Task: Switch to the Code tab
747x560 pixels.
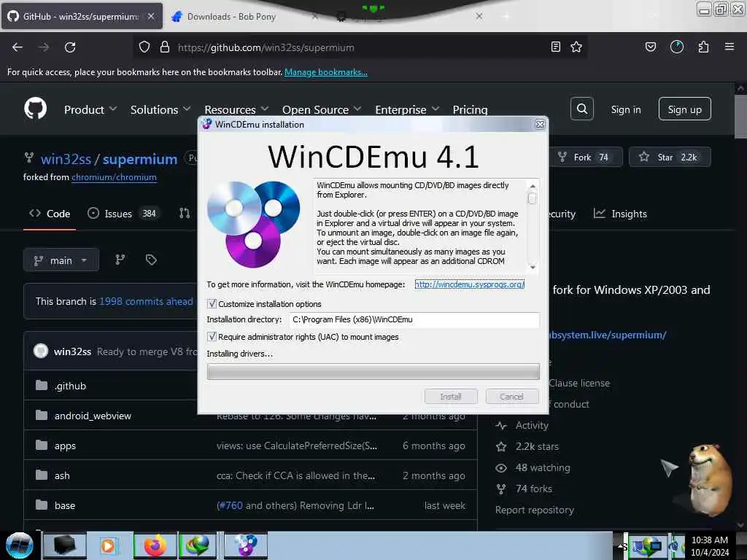Action: (50, 214)
